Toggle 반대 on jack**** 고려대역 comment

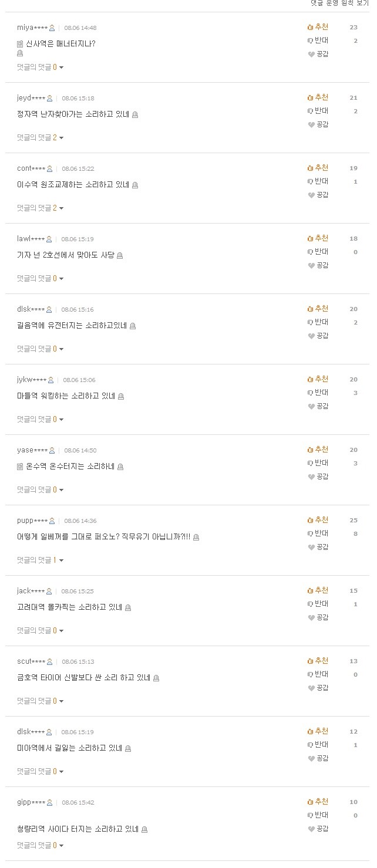tap(318, 604)
